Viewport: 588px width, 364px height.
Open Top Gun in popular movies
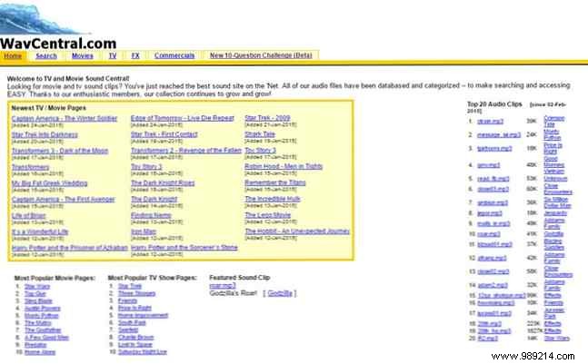[x=35, y=294]
